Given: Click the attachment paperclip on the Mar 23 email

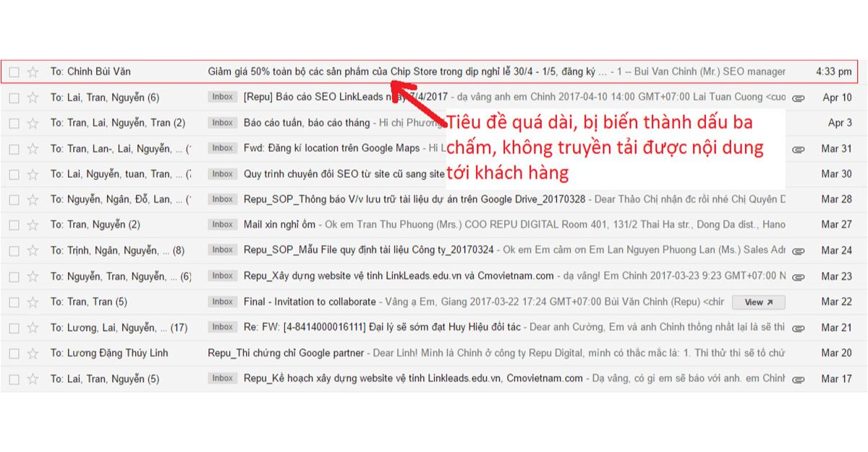Looking at the screenshot, I should [798, 276].
